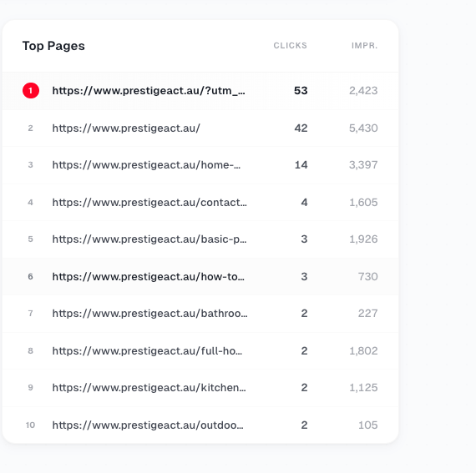Open the https://www.prestigeact.au/ homepage link
Image resolution: width=476 pixels, height=473 pixels.
pos(126,128)
